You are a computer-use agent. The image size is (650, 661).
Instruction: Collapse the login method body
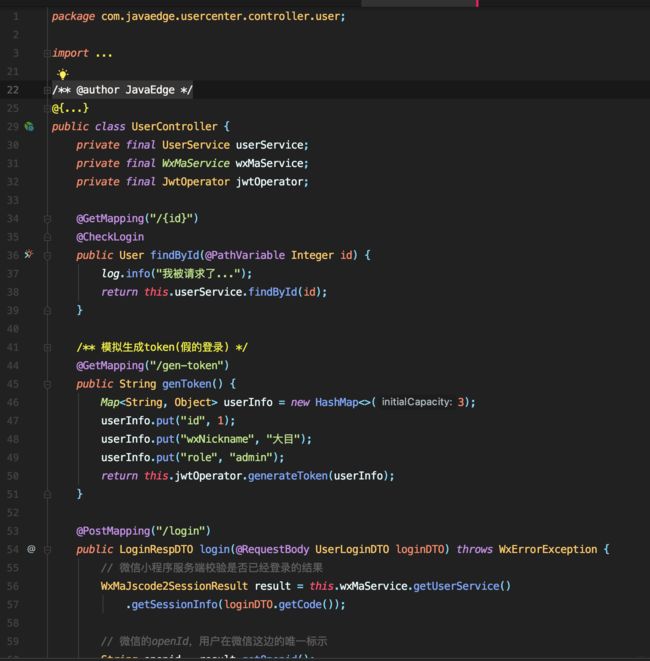(47, 549)
